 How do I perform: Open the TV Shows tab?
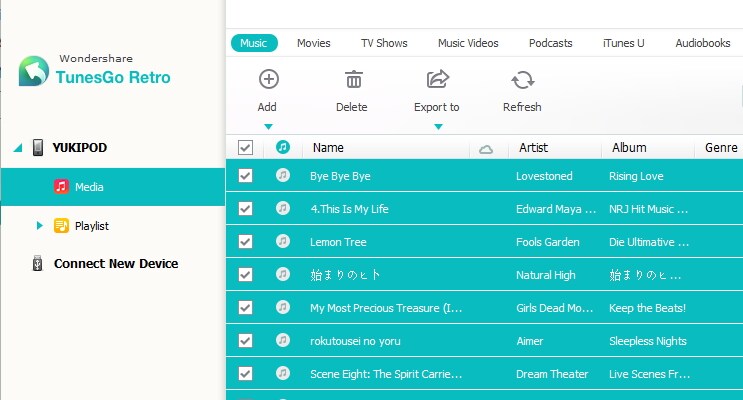coord(384,43)
